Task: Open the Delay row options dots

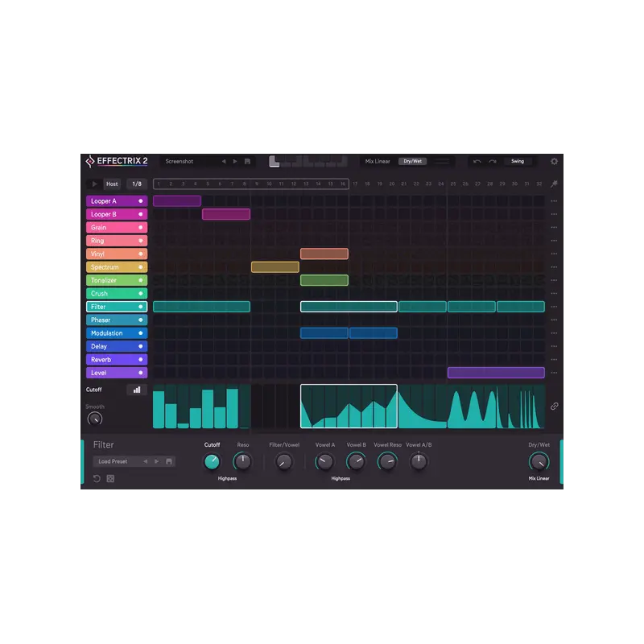Action: coord(554,347)
